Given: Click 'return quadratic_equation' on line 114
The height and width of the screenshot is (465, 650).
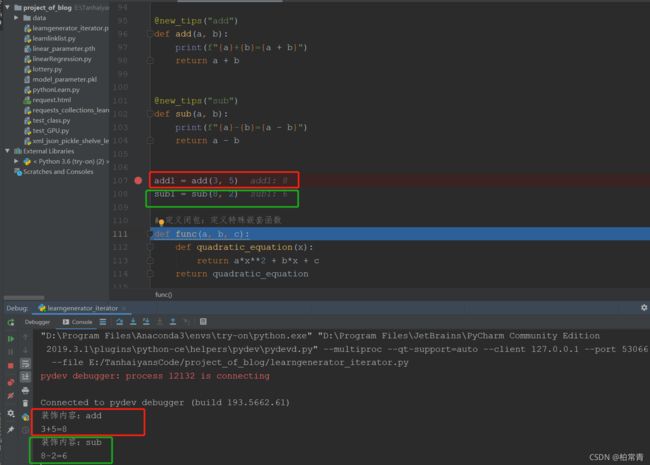Looking at the screenshot, I should pos(242,274).
